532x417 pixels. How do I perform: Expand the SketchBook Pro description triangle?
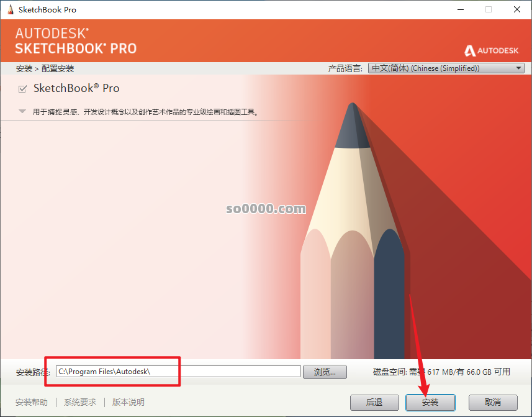tap(22, 111)
